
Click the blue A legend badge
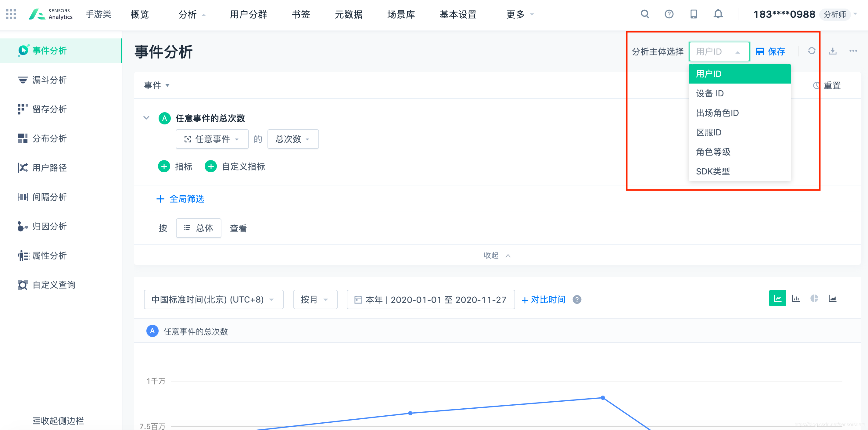pos(152,331)
